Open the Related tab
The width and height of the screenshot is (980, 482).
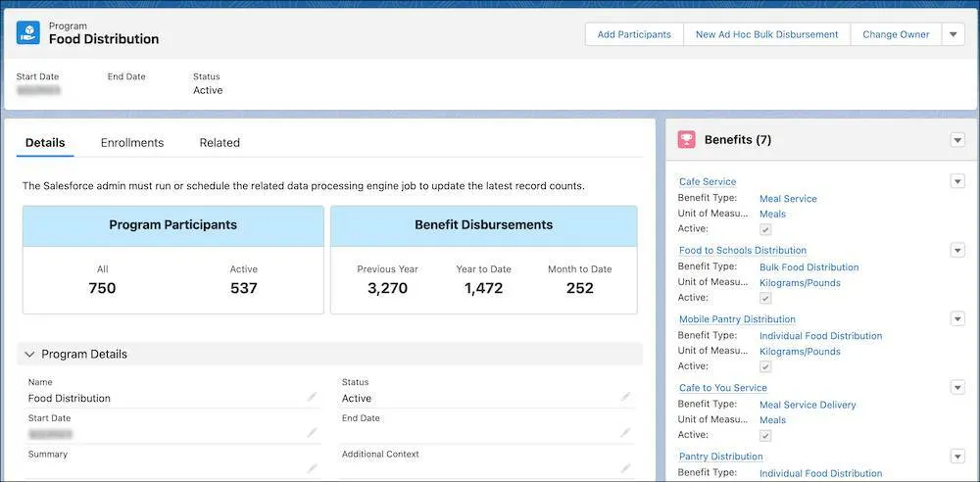pyautogui.click(x=220, y=142)
